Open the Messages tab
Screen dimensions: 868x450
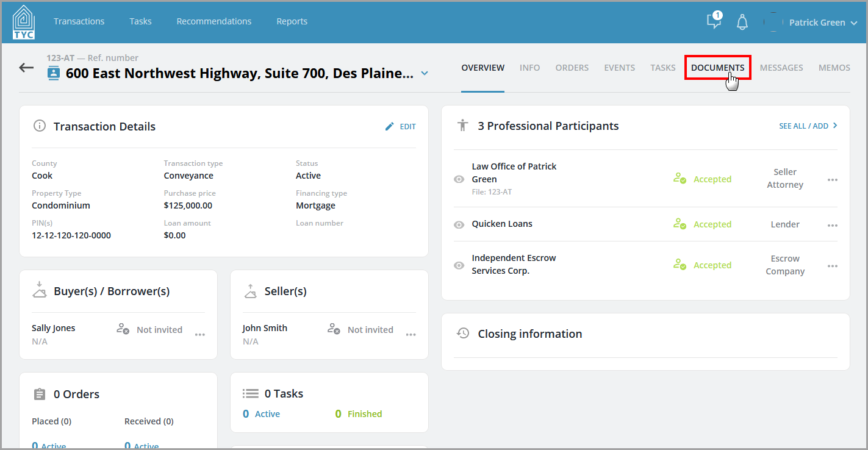pos(781,68)
